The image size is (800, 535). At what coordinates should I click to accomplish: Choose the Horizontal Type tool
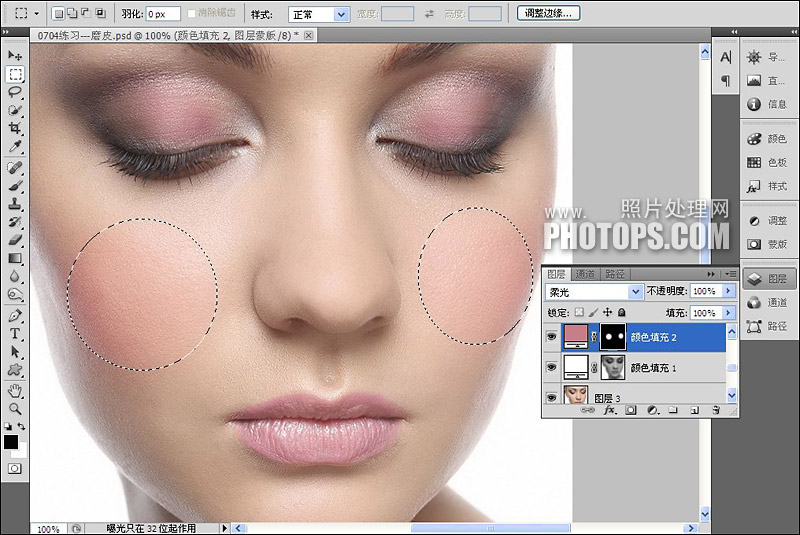[x=15, y=334]
